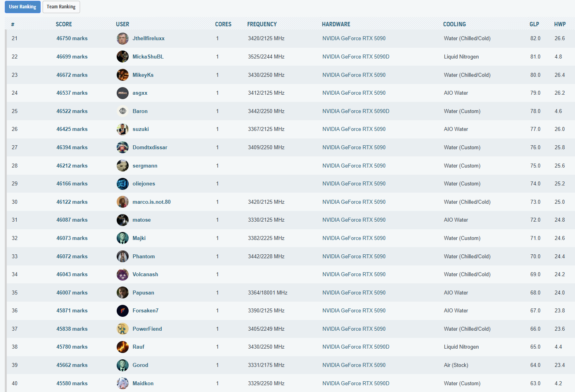Click oliejones's blue avatar icon

(x=122, y=184)
